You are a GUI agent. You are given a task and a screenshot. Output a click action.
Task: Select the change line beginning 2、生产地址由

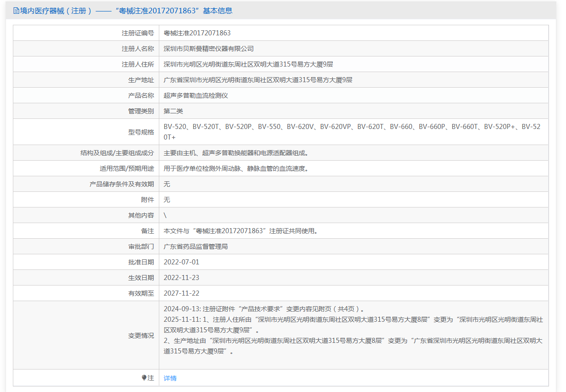pos(353,346)
